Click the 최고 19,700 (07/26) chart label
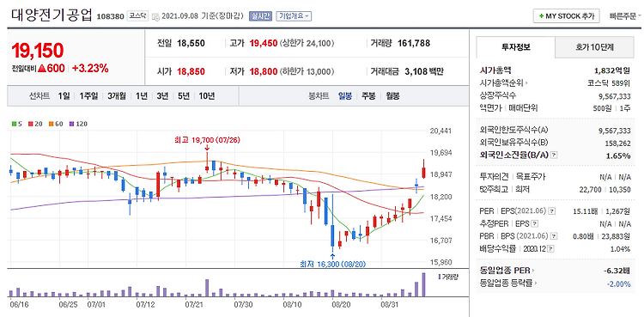The height and width of the screenshot is (317, 644). [x=207, y=140]
